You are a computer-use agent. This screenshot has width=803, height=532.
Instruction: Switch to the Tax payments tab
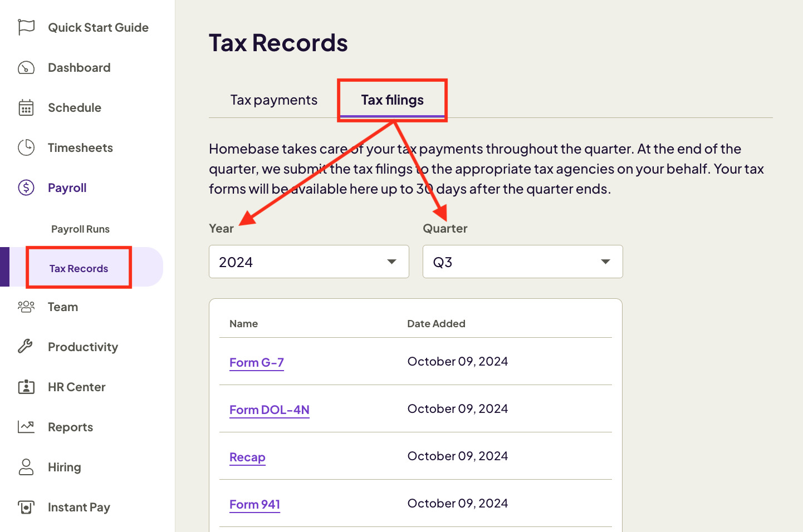(273, 100)
